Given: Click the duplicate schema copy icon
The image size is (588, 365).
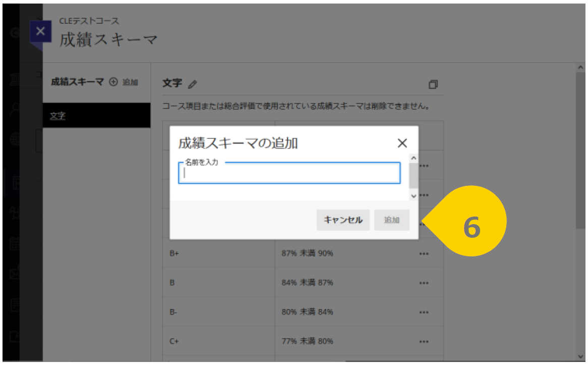Looking at the screenshot, I should pos(433,84).
